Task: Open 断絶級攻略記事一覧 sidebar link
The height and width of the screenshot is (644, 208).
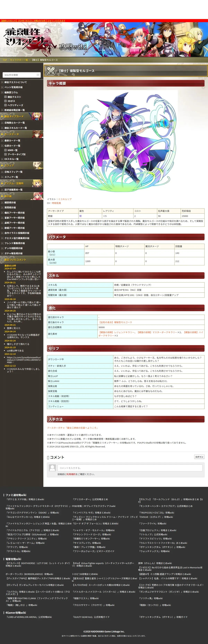Action: coord(15,110)
